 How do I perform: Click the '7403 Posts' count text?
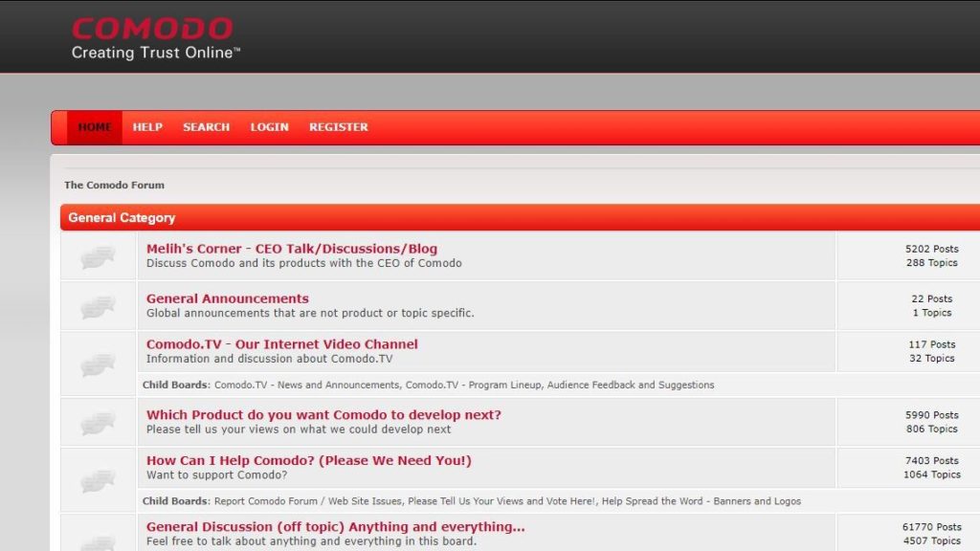click(932, 460)
